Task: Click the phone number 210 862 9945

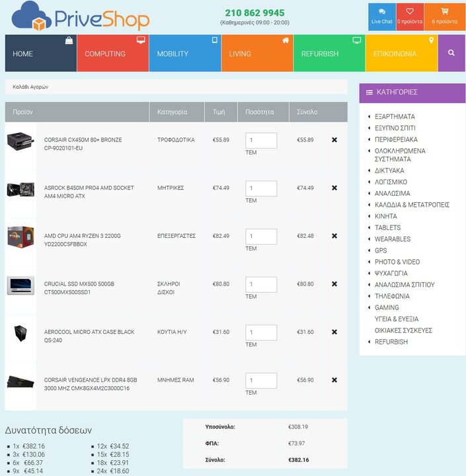Action: 254,13
